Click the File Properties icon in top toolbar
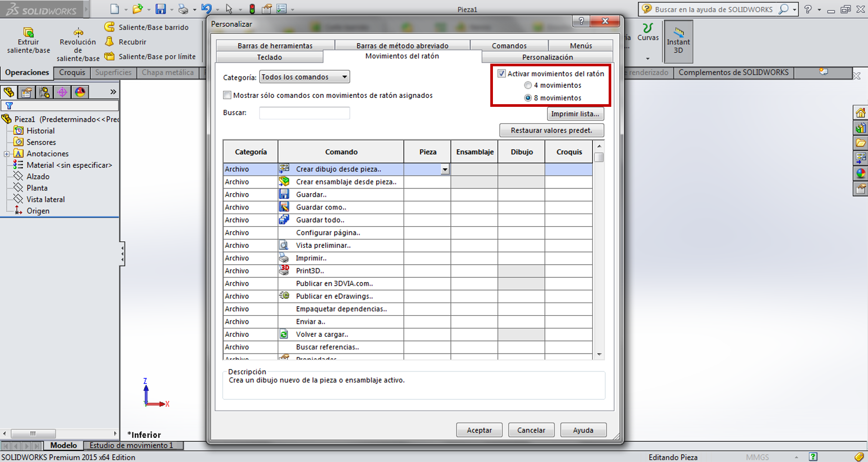Screen dimensions: 868x462 point(267,9)
